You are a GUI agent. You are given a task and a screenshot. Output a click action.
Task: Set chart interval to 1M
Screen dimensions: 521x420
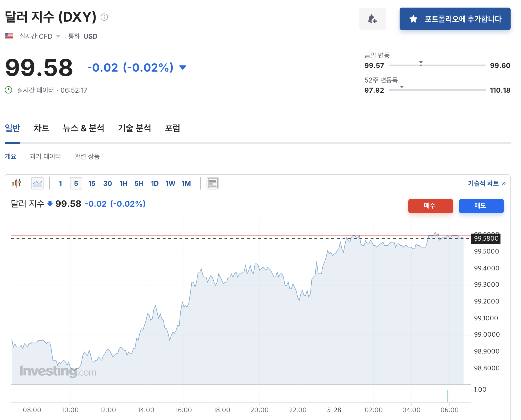[x=186, y=183]
